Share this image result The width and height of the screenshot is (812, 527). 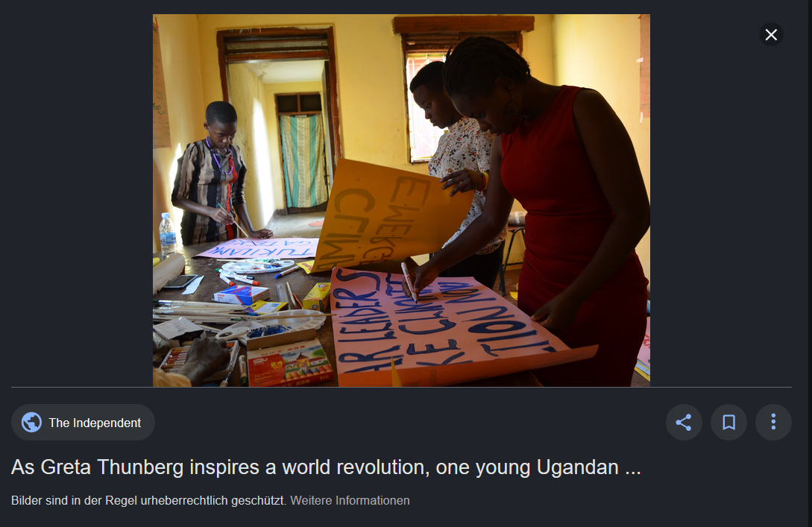[684, 423]
